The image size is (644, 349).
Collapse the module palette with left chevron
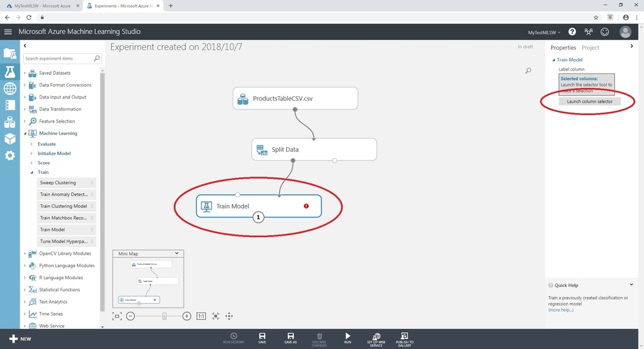pos(25,45)
